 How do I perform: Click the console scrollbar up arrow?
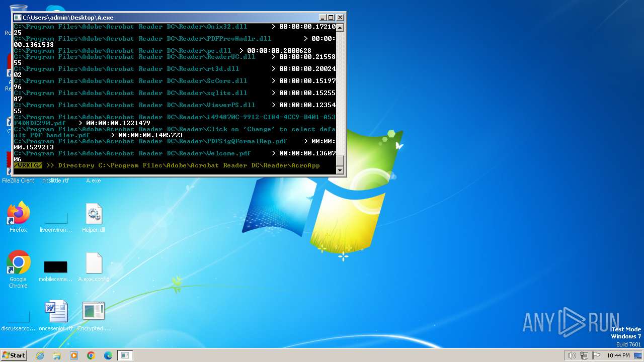(x=340, y=28)
